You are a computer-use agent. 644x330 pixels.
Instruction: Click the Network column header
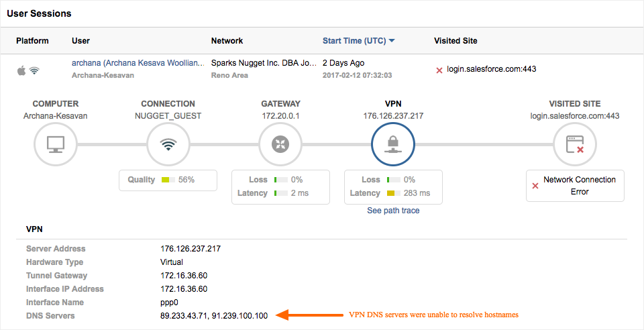coord(227,41)
